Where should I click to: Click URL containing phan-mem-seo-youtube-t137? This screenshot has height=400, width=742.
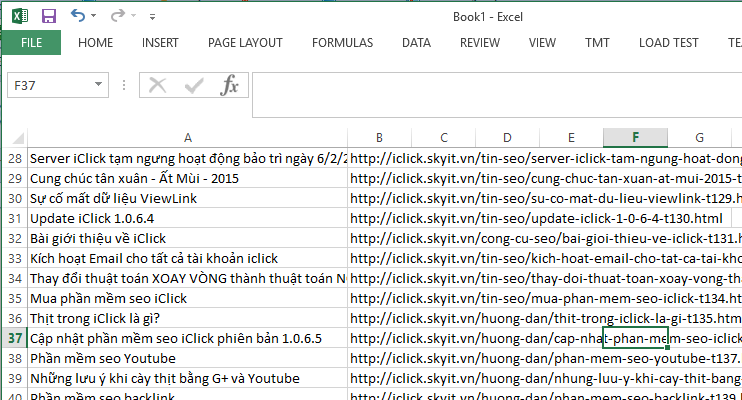click(546, 358)
